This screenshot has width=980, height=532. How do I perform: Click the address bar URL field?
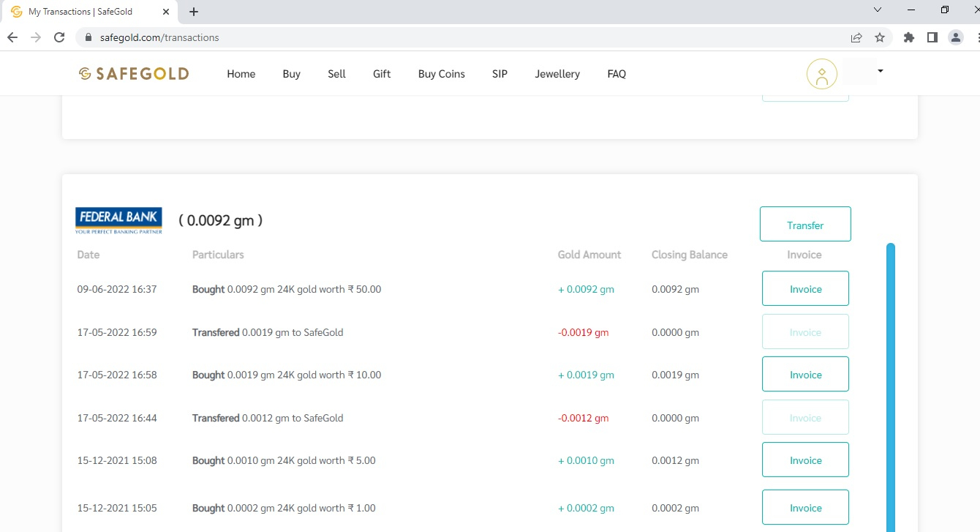439,37
